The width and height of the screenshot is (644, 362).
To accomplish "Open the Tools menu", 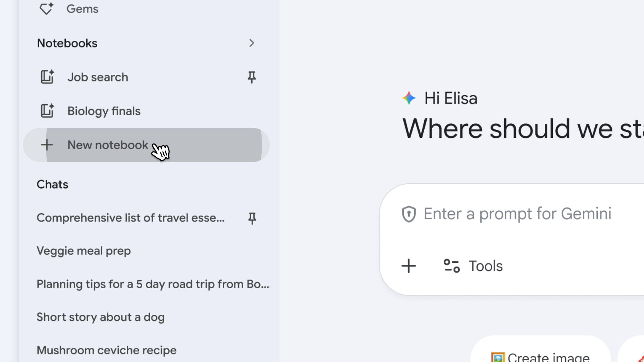I will [x=485, y=266].
